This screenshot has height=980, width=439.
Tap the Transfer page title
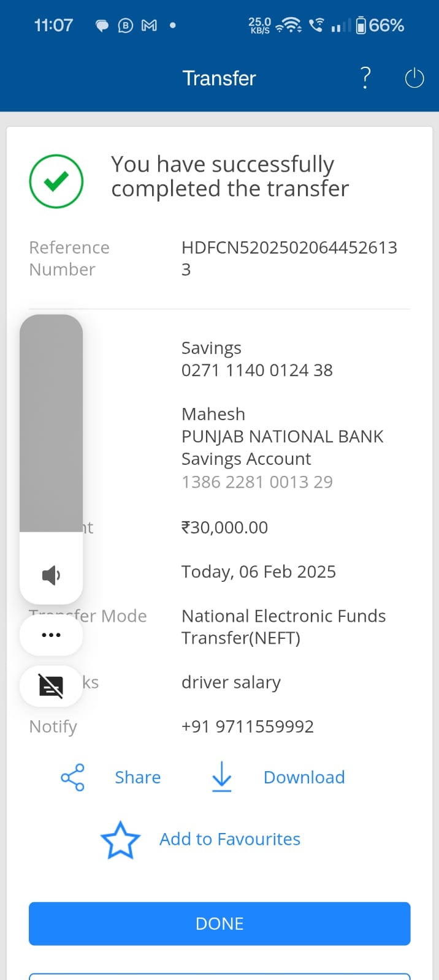(219, 78)
